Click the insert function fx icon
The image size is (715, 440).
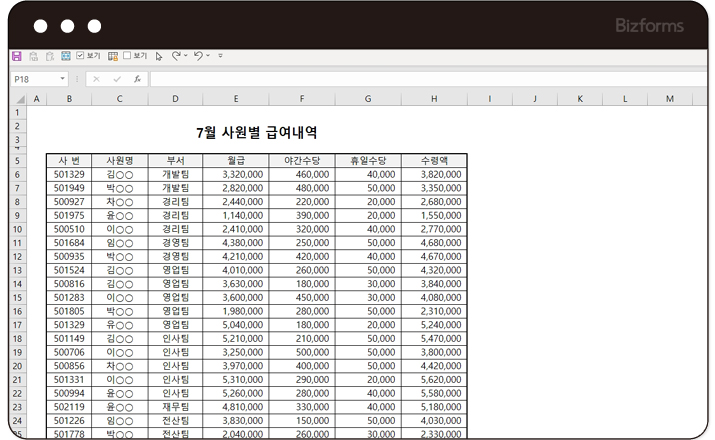pos(137,78)
